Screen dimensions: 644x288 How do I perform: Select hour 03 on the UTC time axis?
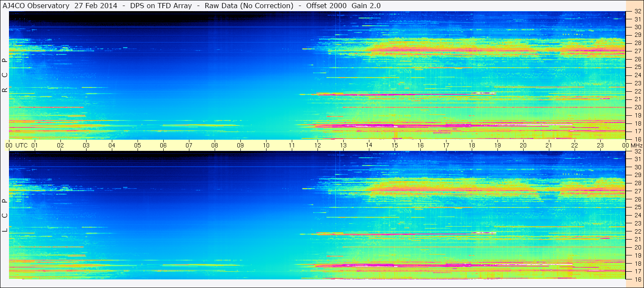coord(86,145)
